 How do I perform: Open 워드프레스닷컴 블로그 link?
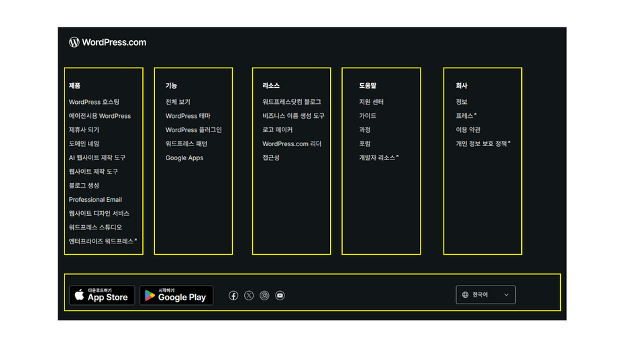click(292, 102)
